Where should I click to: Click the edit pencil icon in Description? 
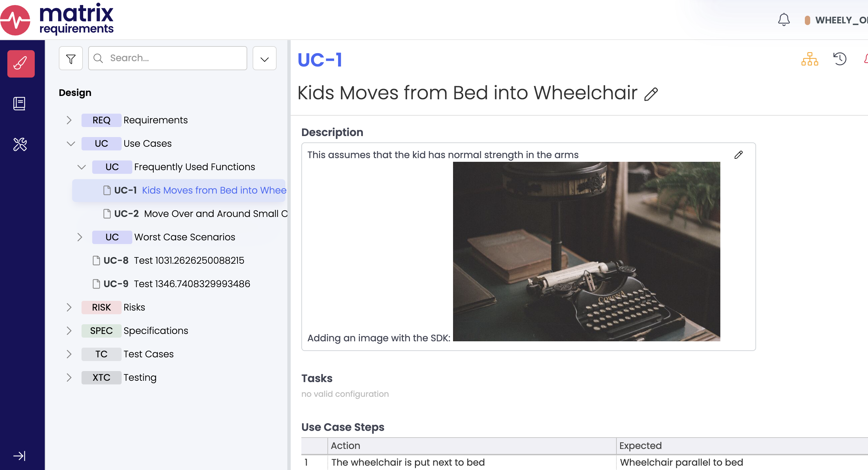pyautogui.click(x=738, y=154)
